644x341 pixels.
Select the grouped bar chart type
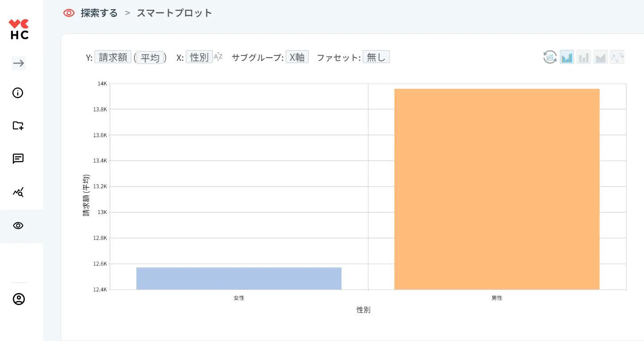(567, 57)
